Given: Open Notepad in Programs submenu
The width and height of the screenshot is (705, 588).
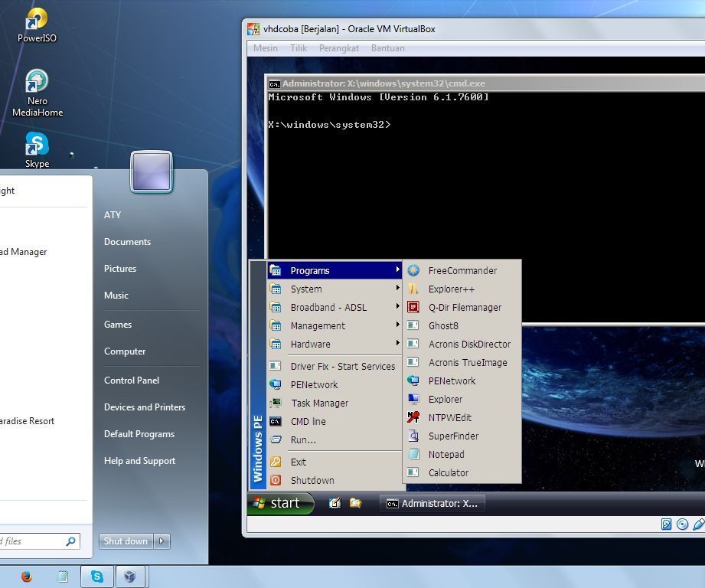Looking at the screenshot, I should (462, 455).
